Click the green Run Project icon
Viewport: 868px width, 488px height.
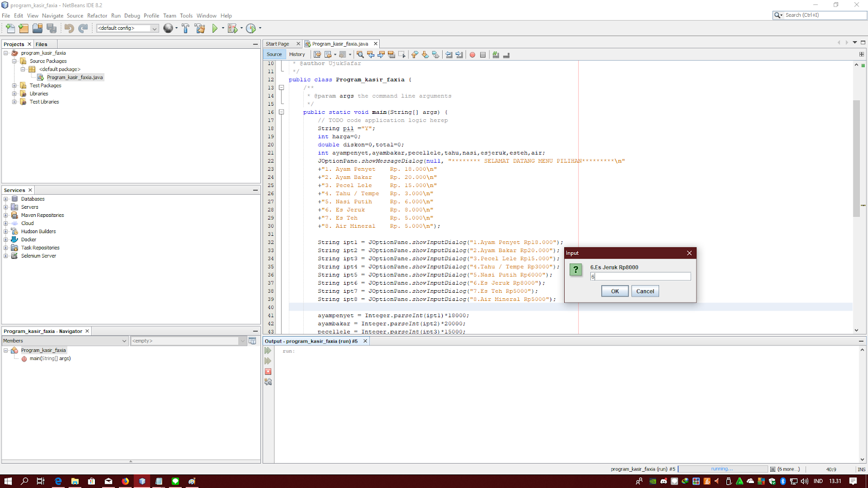pos(215,28)
